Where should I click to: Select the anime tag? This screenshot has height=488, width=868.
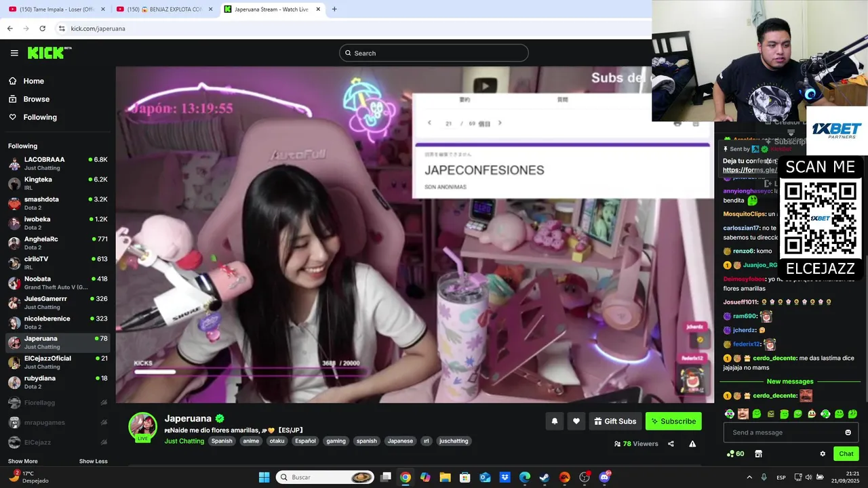coord(251,441)
